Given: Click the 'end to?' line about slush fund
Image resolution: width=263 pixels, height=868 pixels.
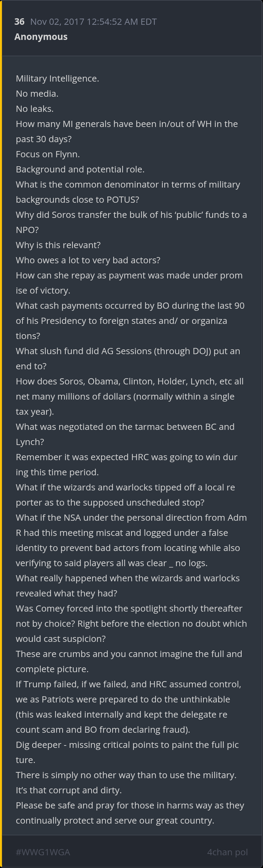Looking at the screenshot, I should [x=31, y=366].
